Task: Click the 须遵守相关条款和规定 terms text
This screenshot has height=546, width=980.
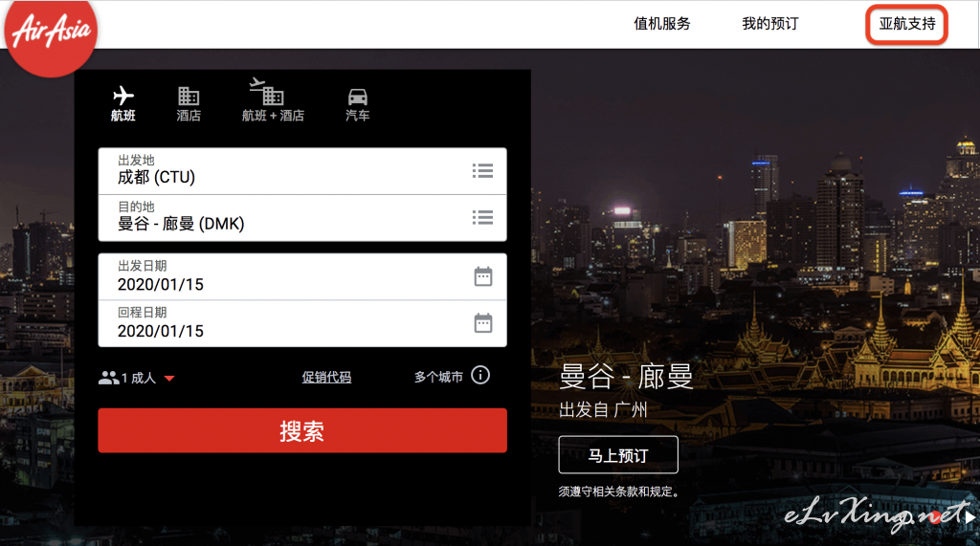Action: point(619,491)
